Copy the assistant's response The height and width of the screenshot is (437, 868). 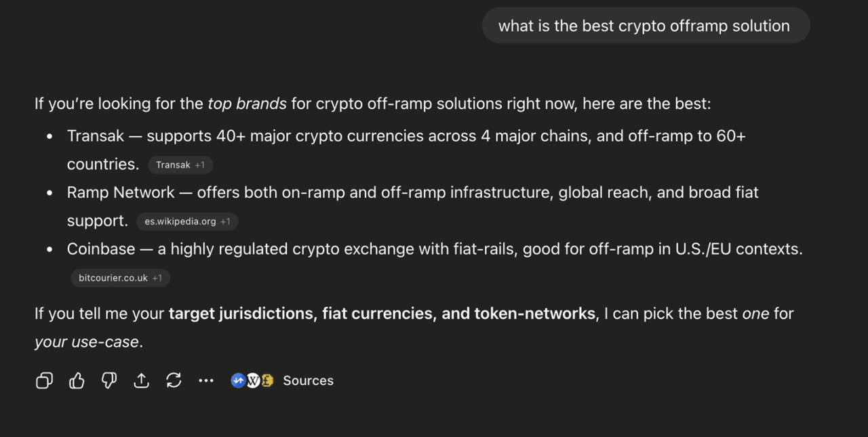pyautogui.click(x=44, y=381)
